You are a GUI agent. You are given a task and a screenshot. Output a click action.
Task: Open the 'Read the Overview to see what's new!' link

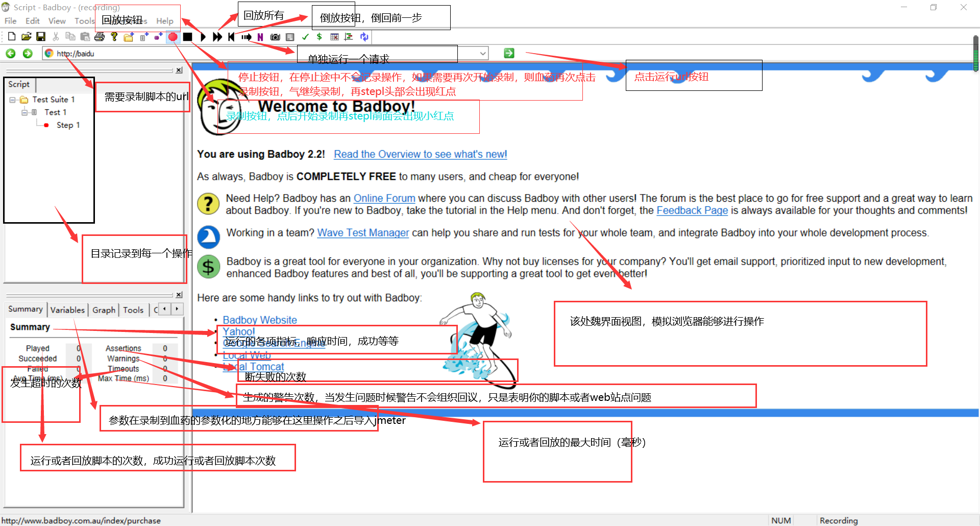point(421,154)
